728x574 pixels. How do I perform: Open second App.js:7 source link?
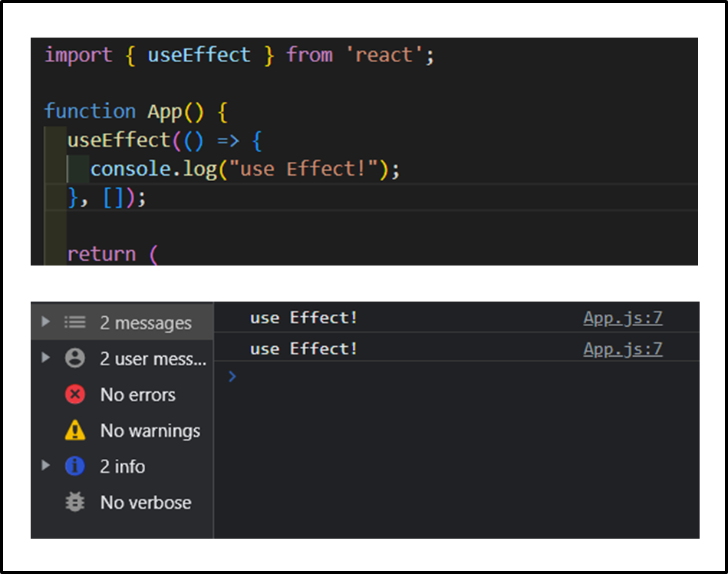(622, 349)
